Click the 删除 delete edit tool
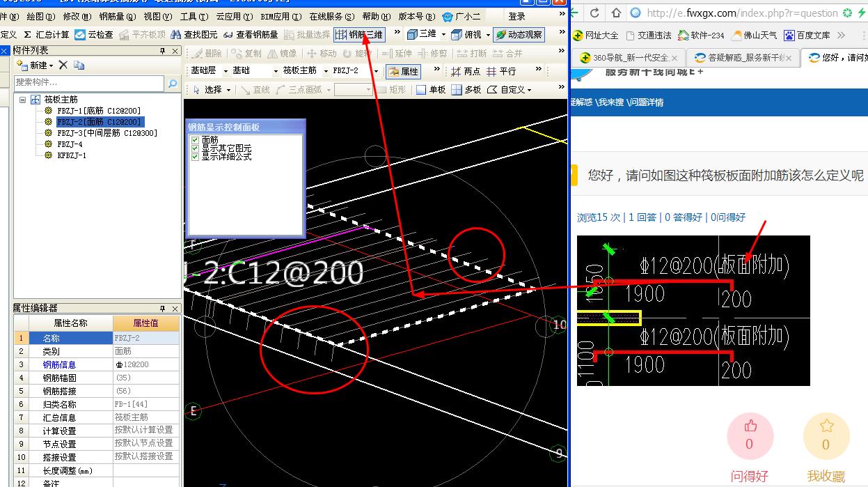 pos(207,53)
